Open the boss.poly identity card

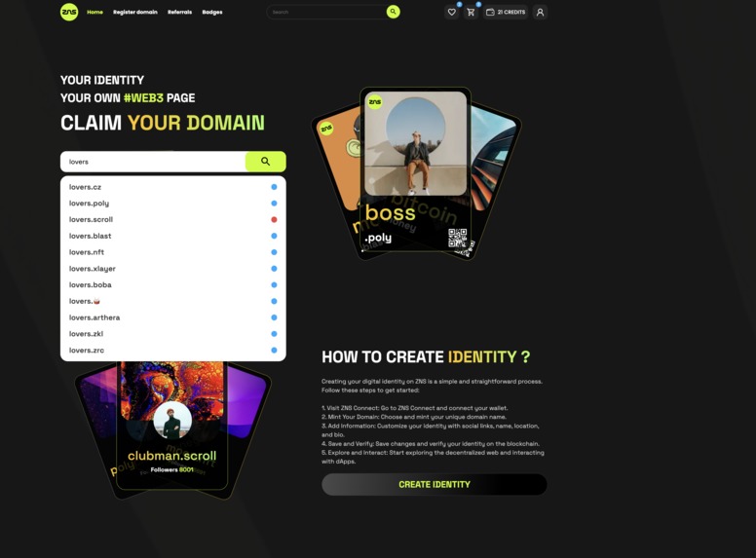(x=416, y=169)
